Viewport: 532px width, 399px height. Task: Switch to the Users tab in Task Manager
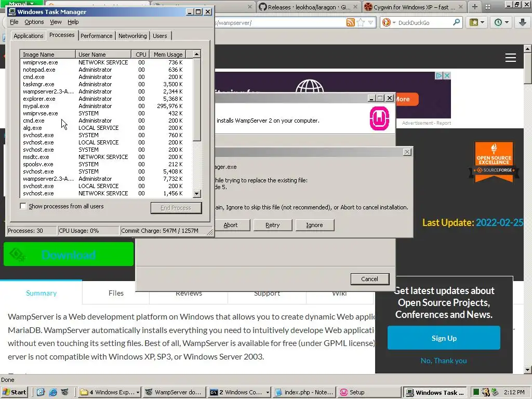click(x=160, y=36)
